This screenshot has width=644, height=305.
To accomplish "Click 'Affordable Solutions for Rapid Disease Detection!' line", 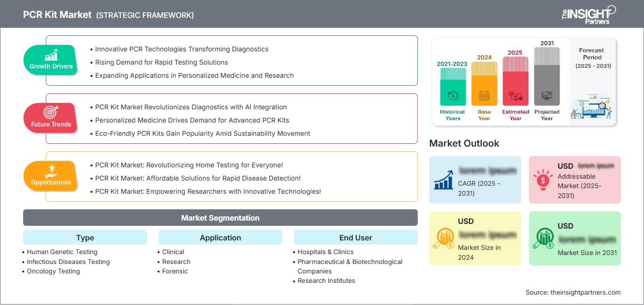I will pyautogui.click(x=198, y=178).
